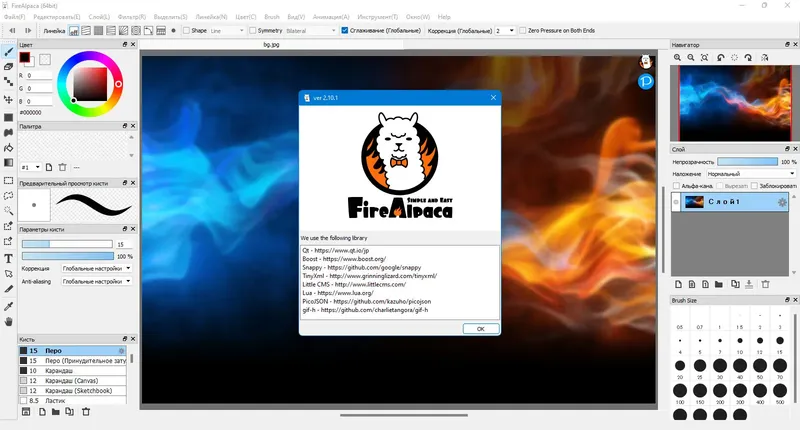
Task: Enable the Symmetry checkbox
Action: coord(253,31)
